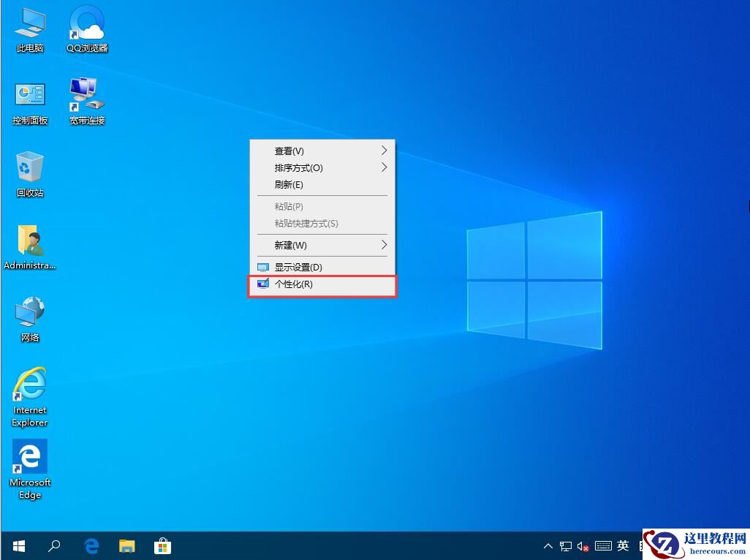This screenshot has height=560, width=750.
Task: Choose 刷新(E) to refresh the desktop
Action: click(322, 185)
